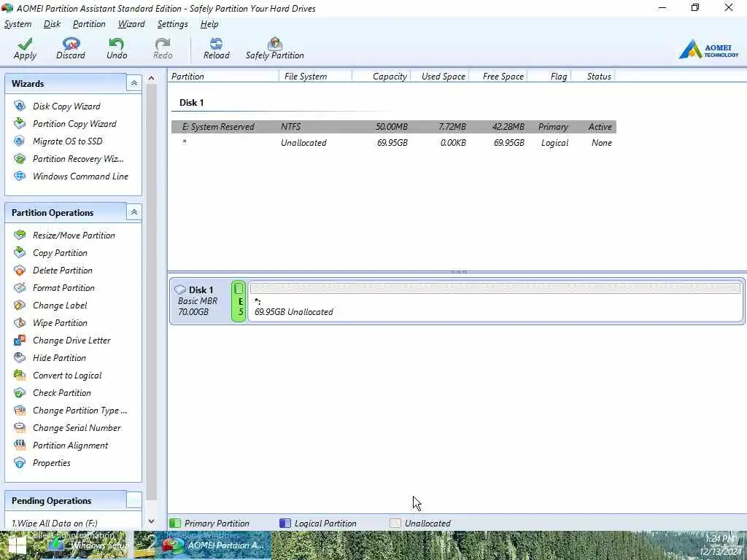Click the Format Partition text link
Viewport: 747px width, 560px height.
(x=63, y=287)
